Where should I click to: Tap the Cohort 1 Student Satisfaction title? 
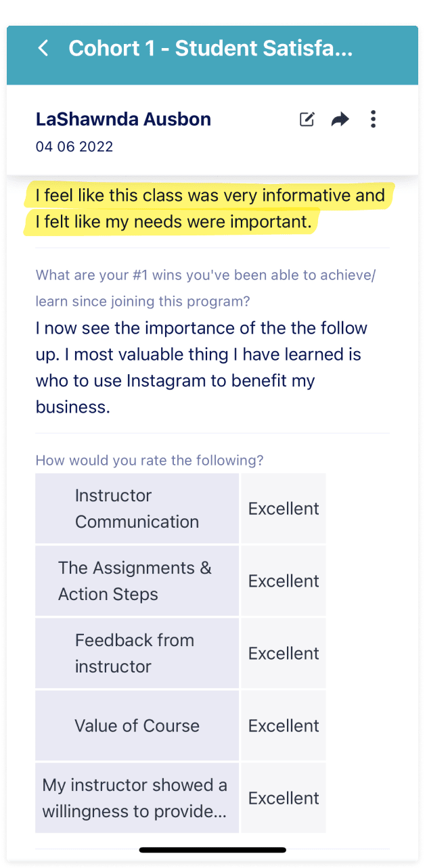(210, 48)
